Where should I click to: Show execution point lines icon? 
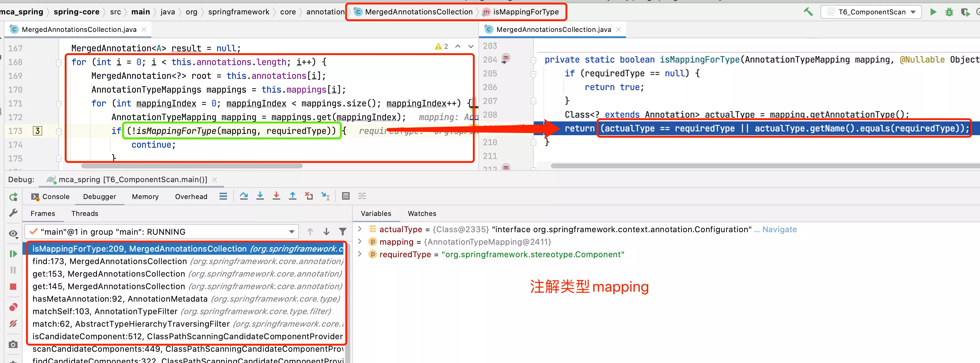[223, 196]
